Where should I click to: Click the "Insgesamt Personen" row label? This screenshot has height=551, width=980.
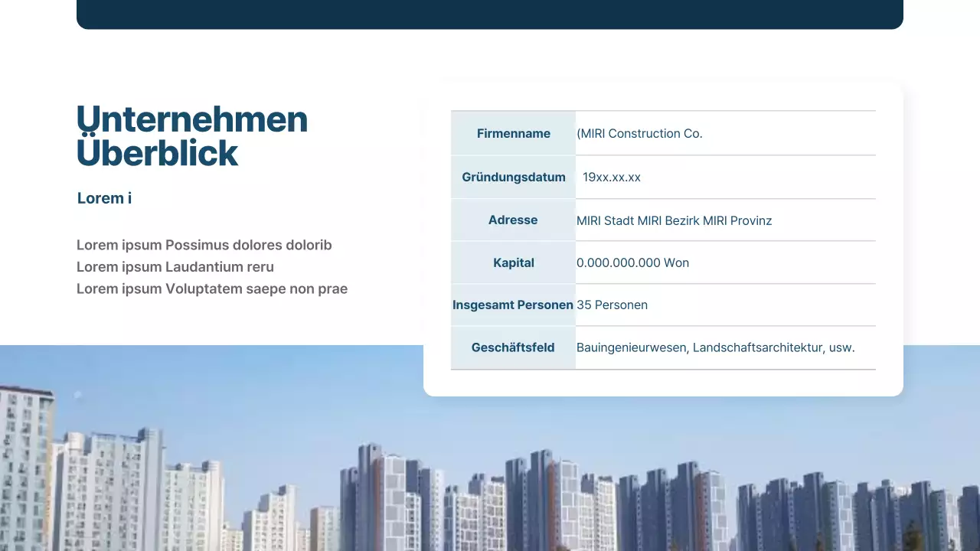pyautogui.click(x=513, y=305)
